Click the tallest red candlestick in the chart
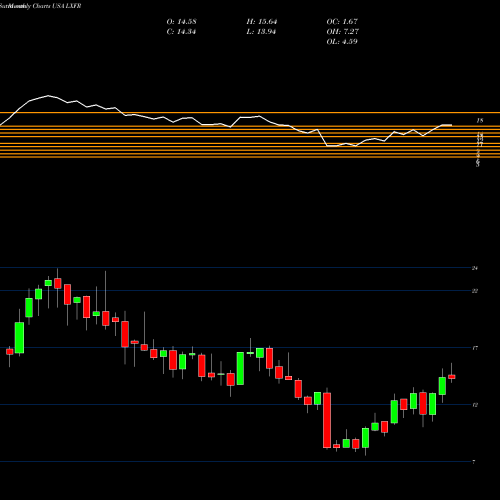The image size is (500, 500). click(327, 420)
